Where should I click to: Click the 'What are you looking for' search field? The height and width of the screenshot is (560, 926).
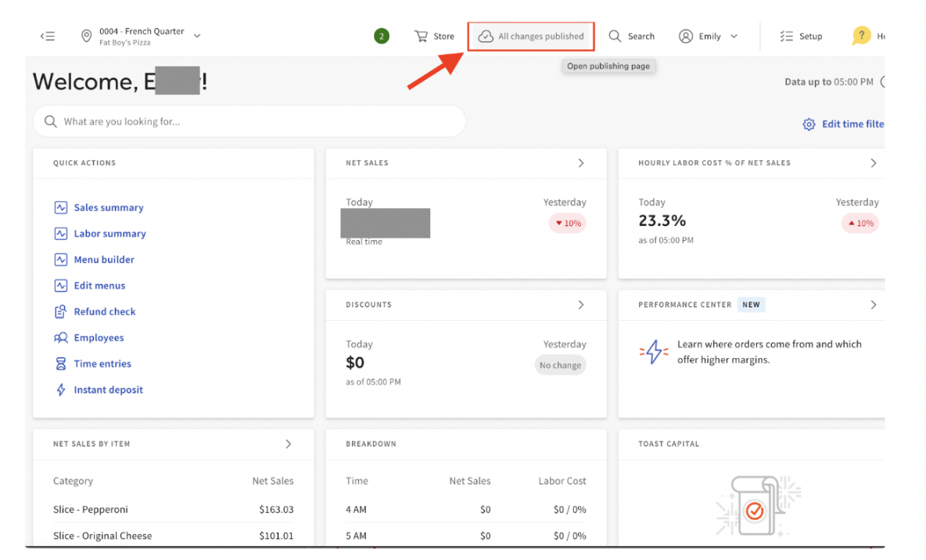click(250, 122)
